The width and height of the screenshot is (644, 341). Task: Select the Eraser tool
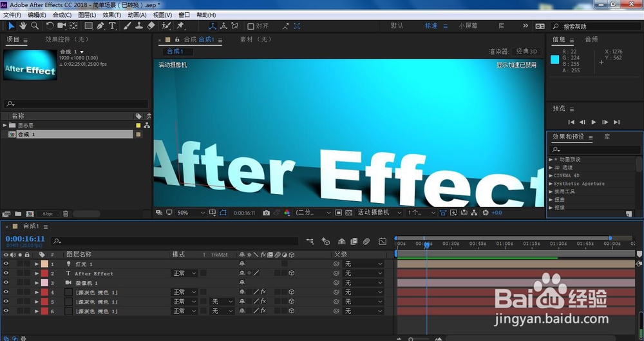coord(151,26)
